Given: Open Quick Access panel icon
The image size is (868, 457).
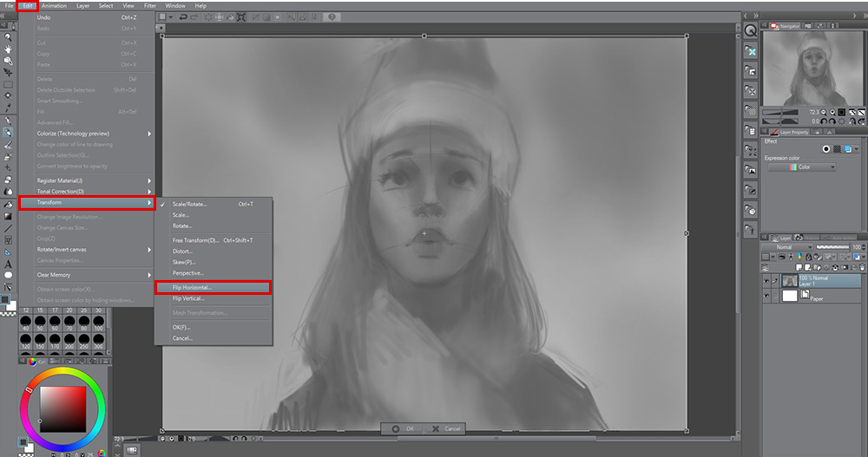Looking at the screenshot, I should (750, 31).
